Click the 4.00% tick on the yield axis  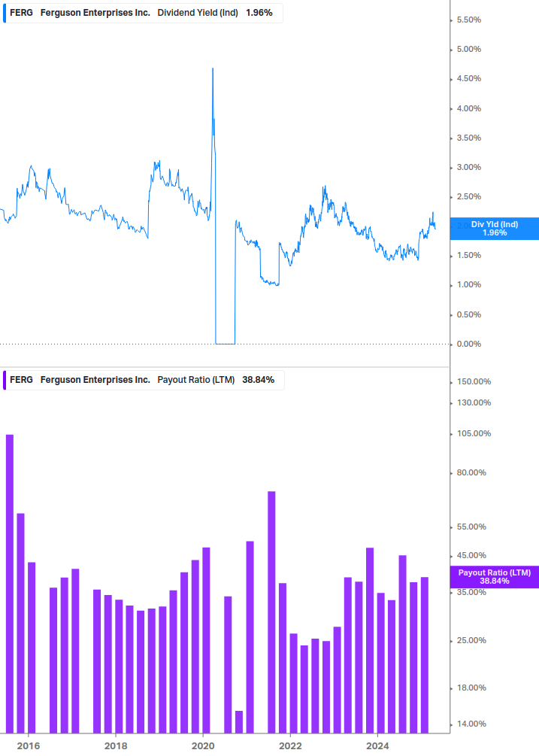(x=468, y=108)
